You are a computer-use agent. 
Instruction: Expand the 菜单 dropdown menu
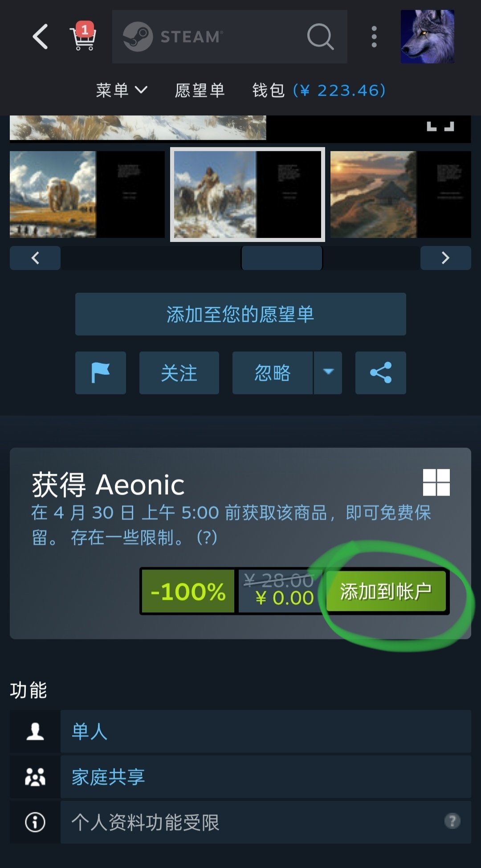click(x=122, y=90)
